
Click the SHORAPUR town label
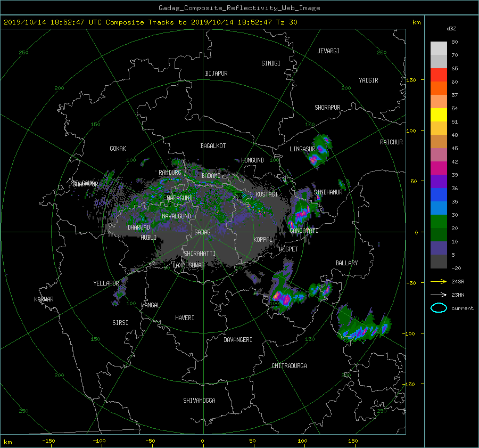click(x=327, y=108)
